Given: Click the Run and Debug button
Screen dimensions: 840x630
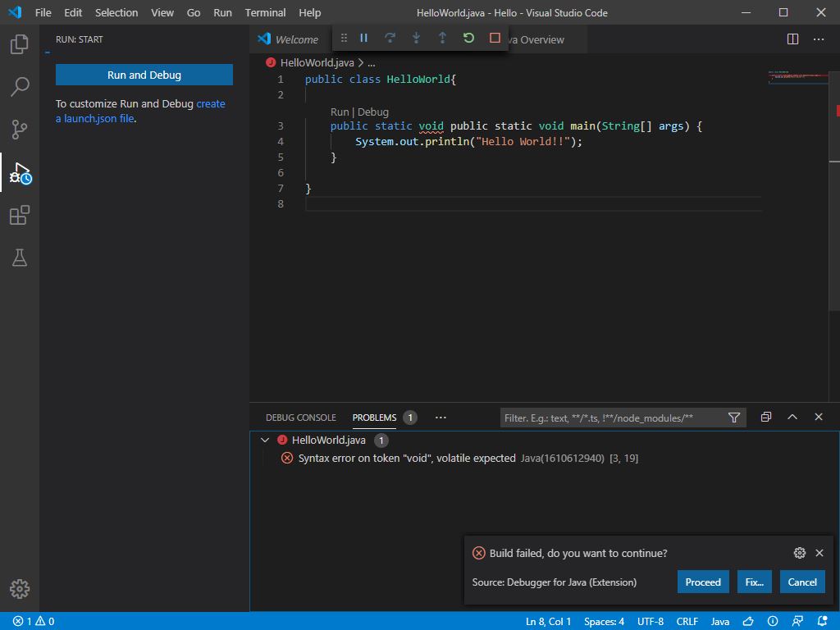Looking at the screenshot, I should point(144,75).
